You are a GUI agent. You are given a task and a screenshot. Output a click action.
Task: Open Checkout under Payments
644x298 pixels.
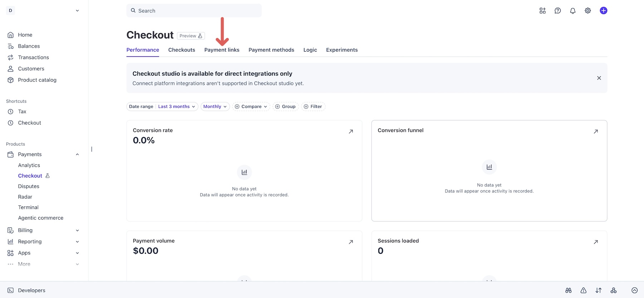[30, 176]
